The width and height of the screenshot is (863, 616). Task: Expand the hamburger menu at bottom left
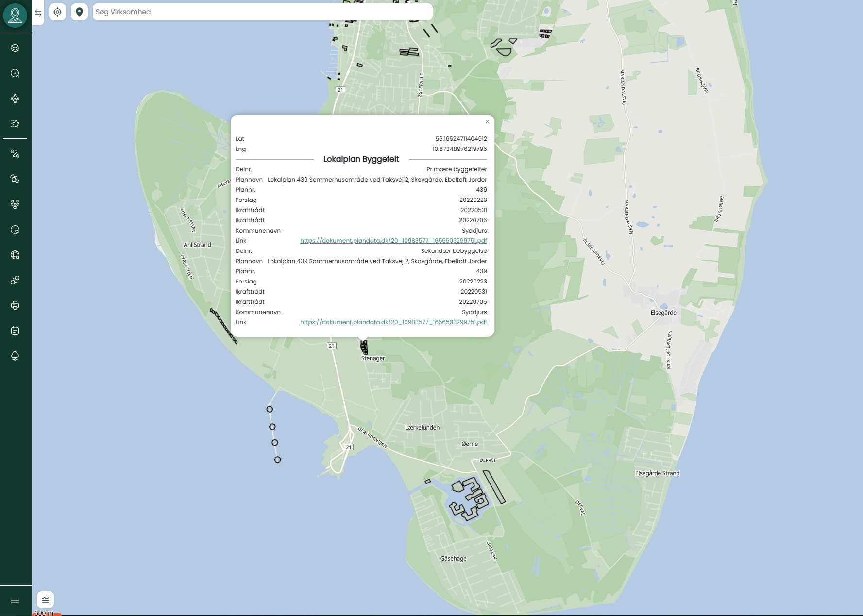pos(15,601)
